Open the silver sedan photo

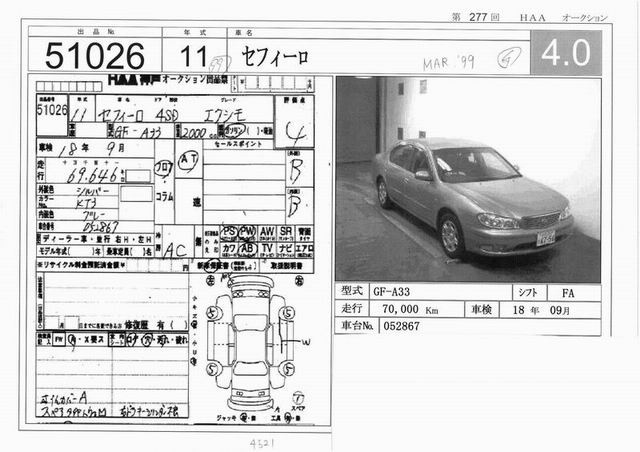pos(468,179)
